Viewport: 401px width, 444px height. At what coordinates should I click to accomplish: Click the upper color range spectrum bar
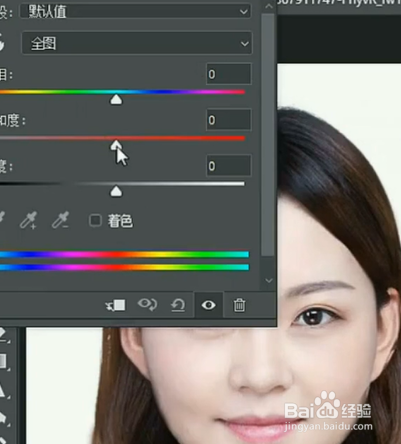[124, 255]
